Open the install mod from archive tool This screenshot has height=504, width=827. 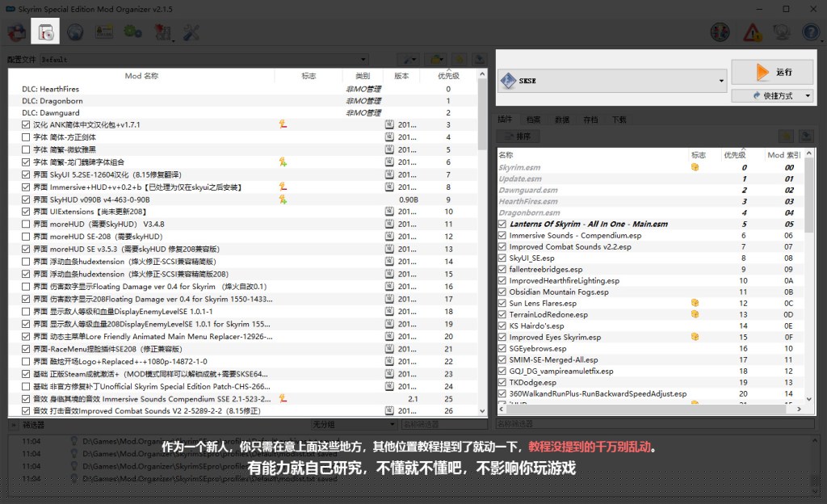click(x=45, y=31)
